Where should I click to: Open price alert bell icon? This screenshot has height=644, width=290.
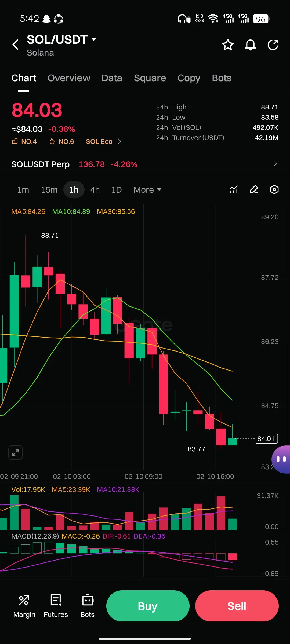click(x=250, y=45)
